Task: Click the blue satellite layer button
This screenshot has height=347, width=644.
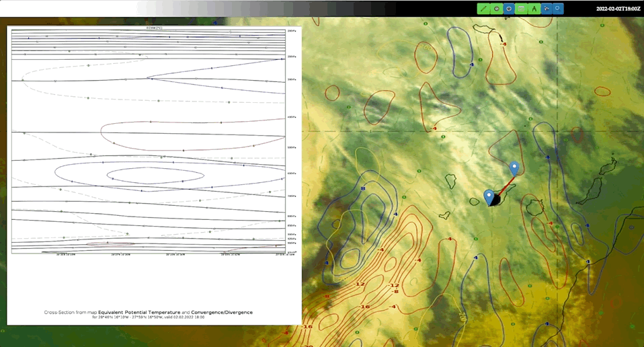Action: point(547,9)
